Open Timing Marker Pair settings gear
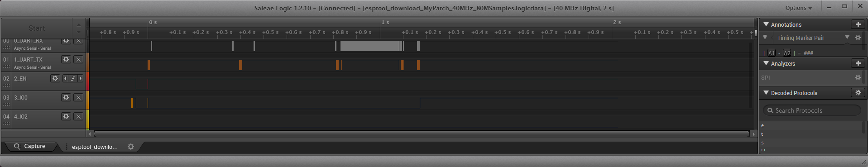This screenshot has width=868, height=167. 858,38
